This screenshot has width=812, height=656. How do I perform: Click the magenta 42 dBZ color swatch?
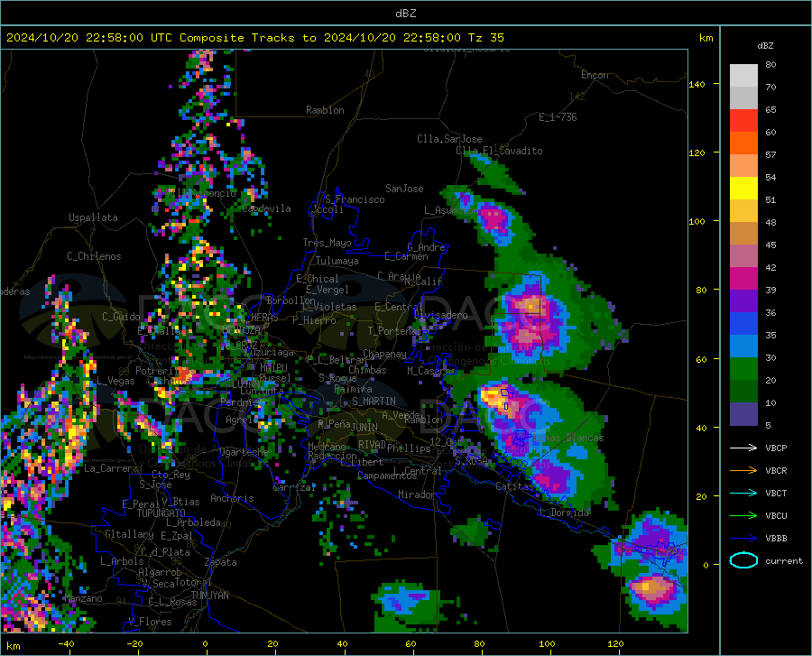[743, 279]
